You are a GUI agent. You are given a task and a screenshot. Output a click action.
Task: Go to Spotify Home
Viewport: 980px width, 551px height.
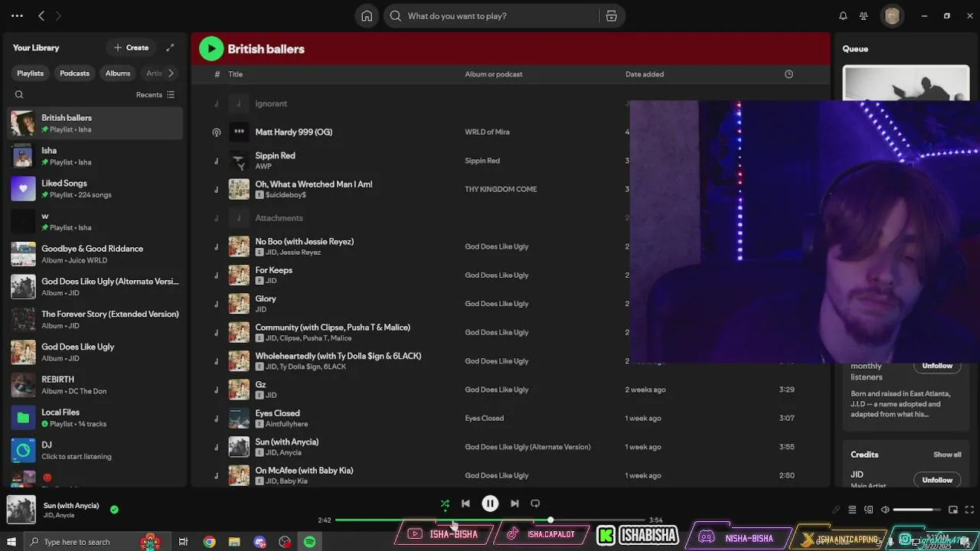[x=367, y=16]
